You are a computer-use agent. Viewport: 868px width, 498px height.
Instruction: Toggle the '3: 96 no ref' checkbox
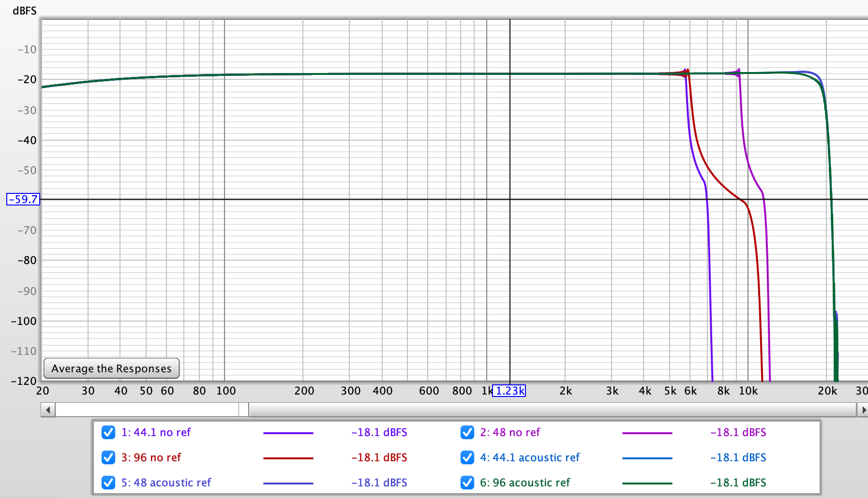tap(108, 457)
